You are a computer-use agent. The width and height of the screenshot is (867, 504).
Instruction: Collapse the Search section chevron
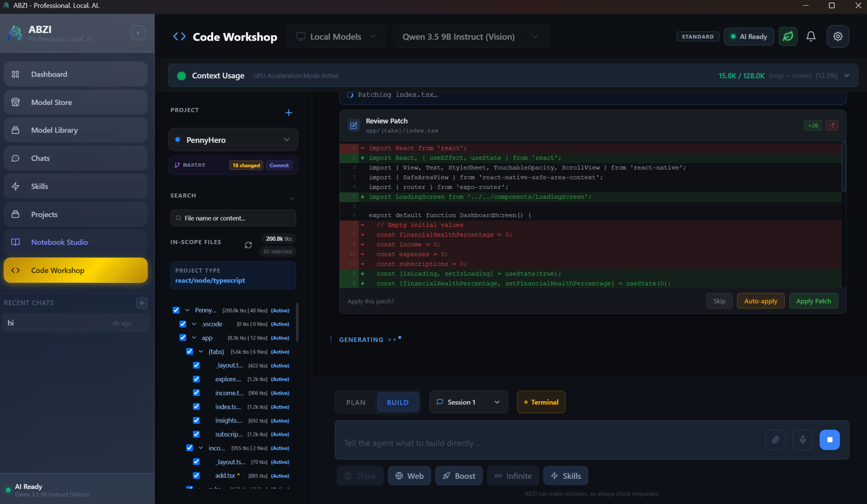(x=292, y=199)
